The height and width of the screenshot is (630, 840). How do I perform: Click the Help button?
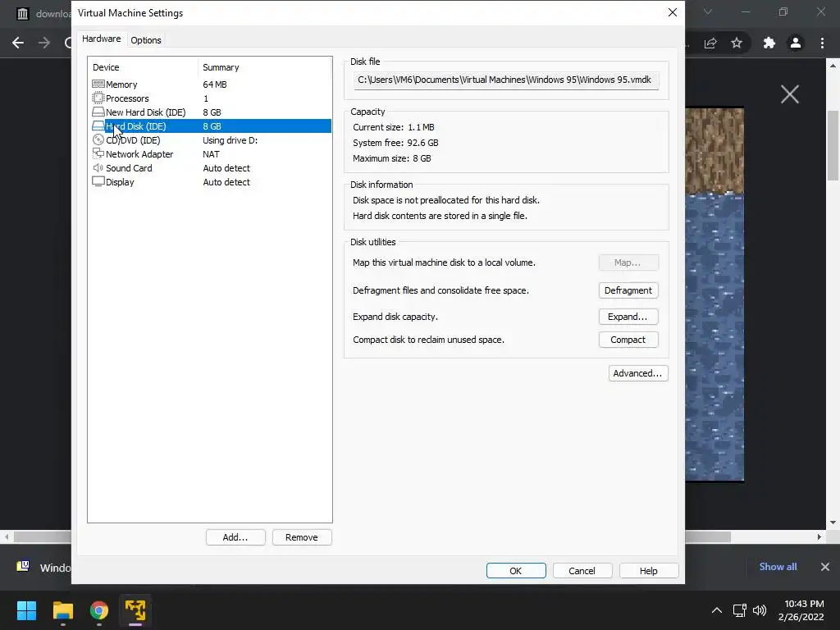click(x=648, y=571)
